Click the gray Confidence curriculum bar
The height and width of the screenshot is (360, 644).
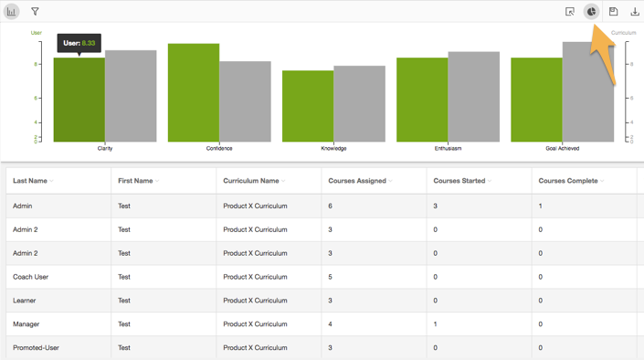click(x=245, y=101)
